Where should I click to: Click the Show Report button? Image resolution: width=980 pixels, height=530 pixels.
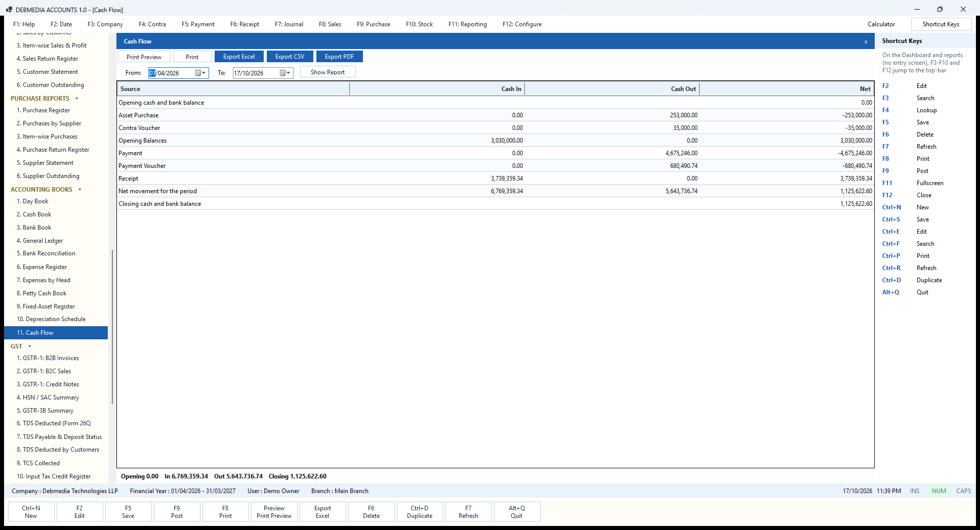(328, 72)
